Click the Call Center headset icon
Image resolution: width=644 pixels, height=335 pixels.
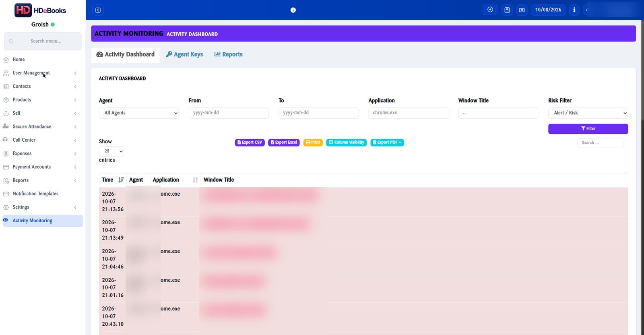[5, 140]
